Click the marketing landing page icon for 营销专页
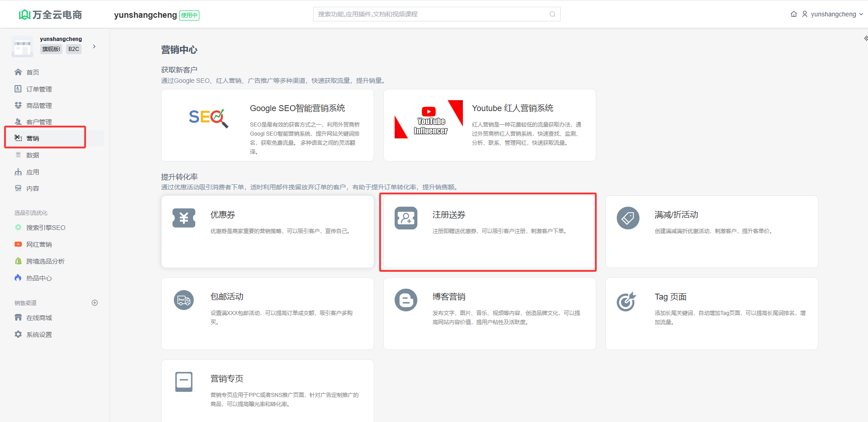This screenshot has height=422, width=868. coord(184,381)
